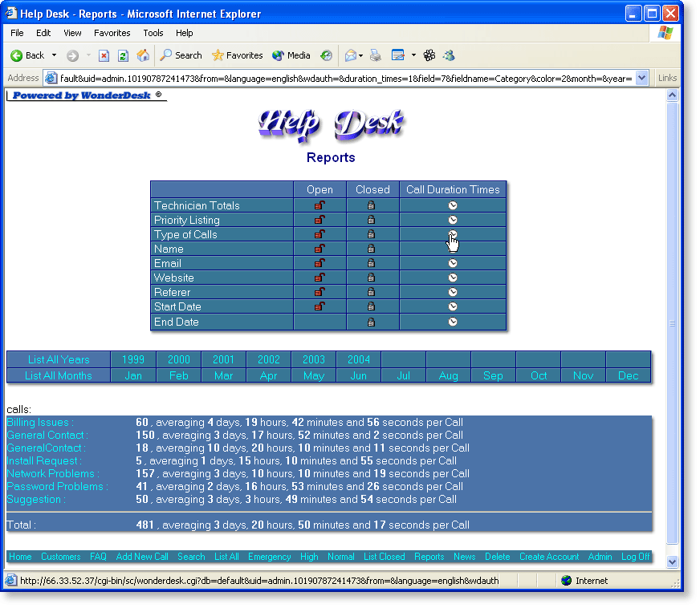Click the Back button

[27, 56]
